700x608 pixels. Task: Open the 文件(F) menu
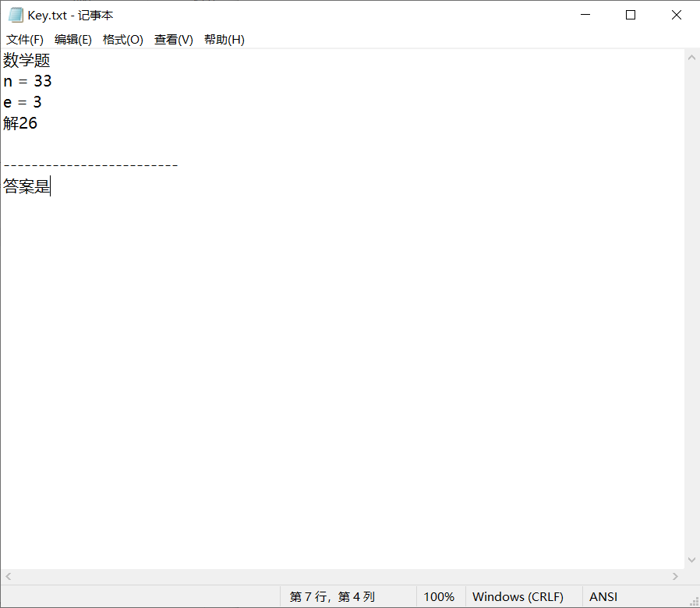tap(25, 40)
